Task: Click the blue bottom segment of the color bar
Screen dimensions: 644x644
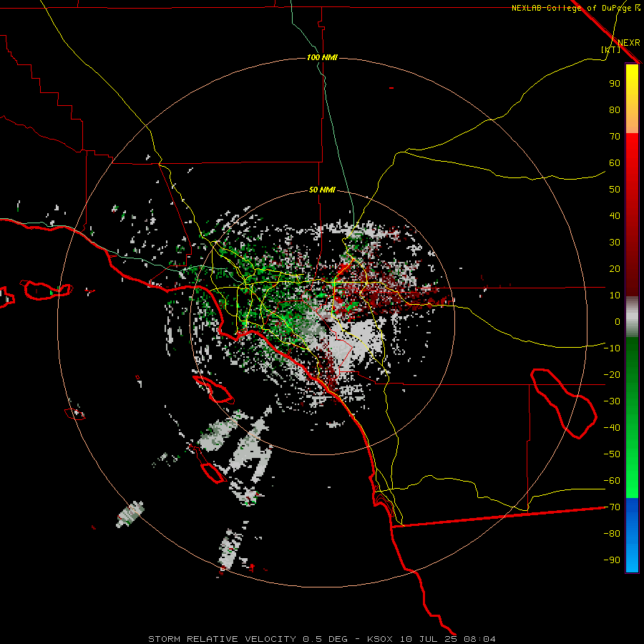Action: (632, 535)
